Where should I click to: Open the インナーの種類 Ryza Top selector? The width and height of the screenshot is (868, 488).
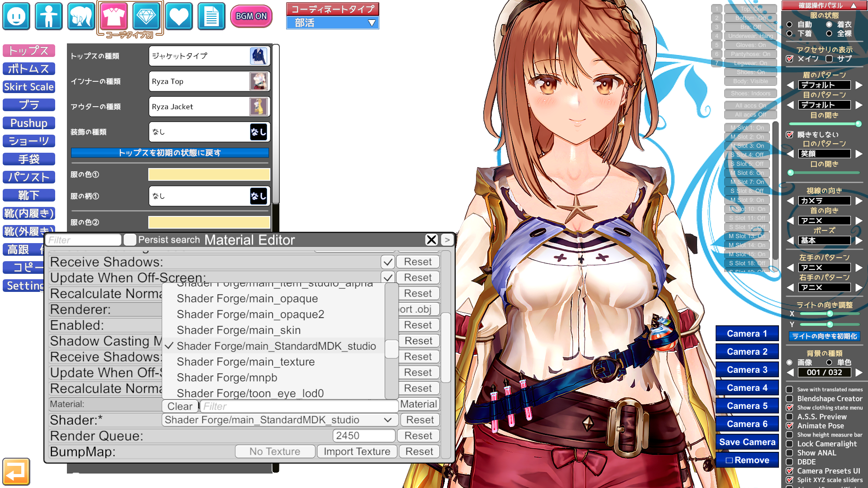(210, 81)
